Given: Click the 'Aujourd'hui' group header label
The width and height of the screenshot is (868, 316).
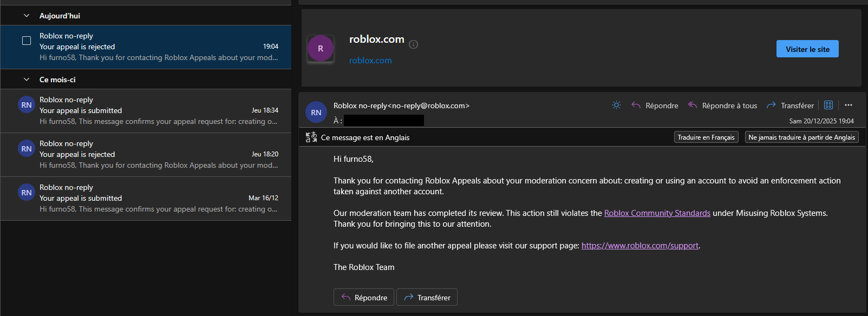Looking at the screenshot, I should tap(60, 16).
